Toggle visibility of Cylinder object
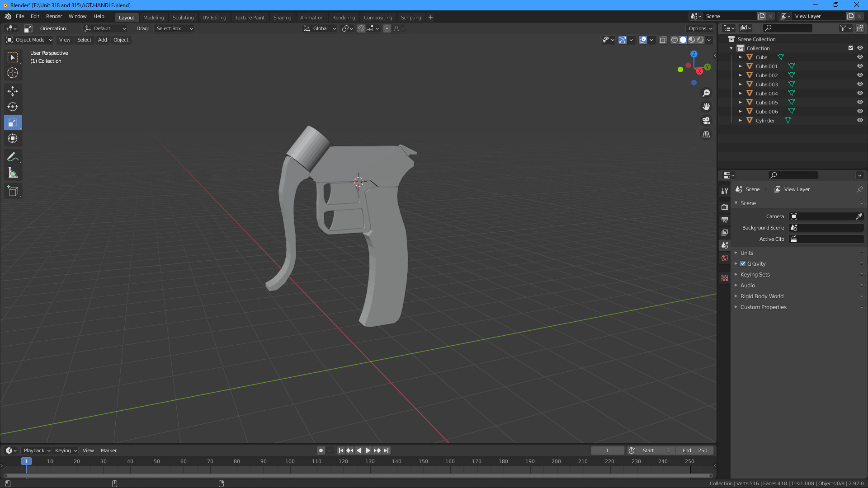The image size is (868, 488). [x=860, y=121]
